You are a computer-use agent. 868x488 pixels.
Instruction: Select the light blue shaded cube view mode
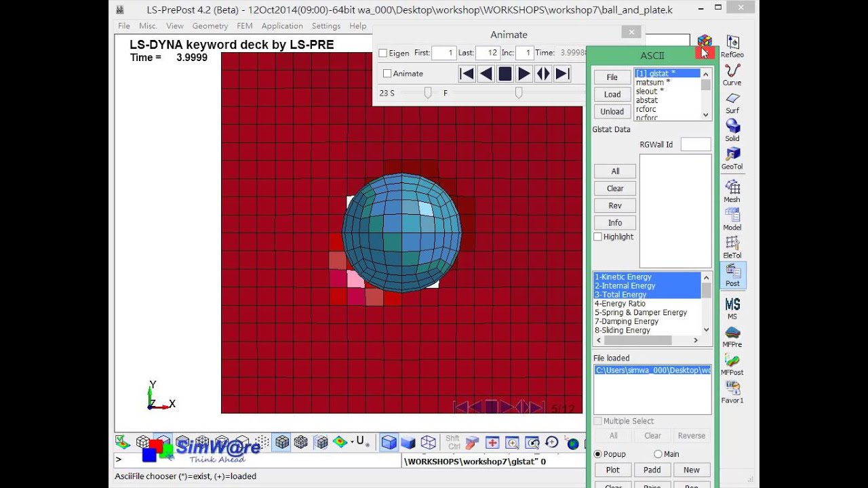pos(389,443)
